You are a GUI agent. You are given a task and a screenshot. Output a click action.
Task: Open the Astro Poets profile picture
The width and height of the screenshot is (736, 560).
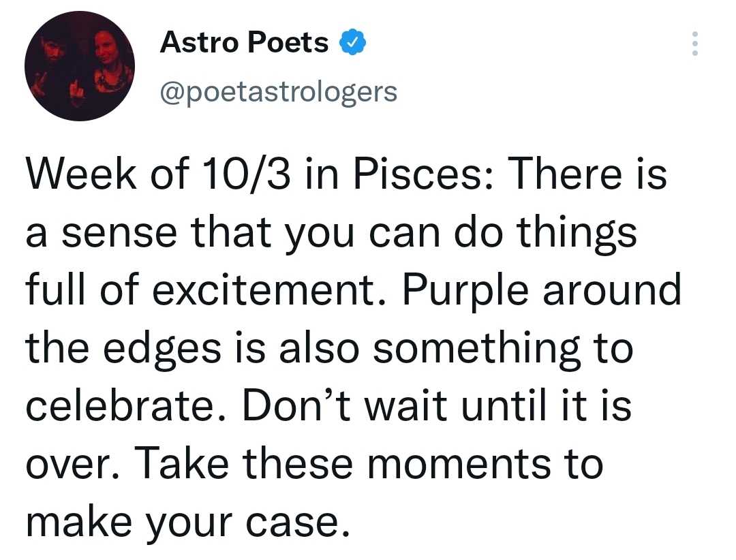80,66
